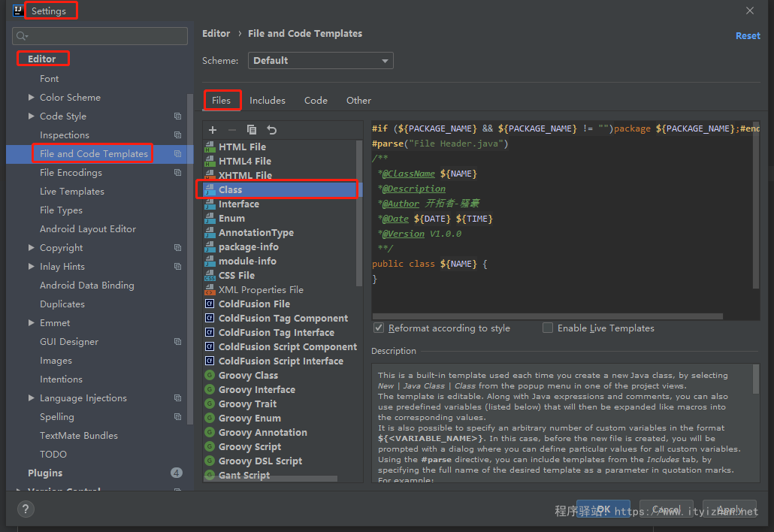Click the Enum template icon
Screen dimensions: 774x532
(x=210, y=218)
